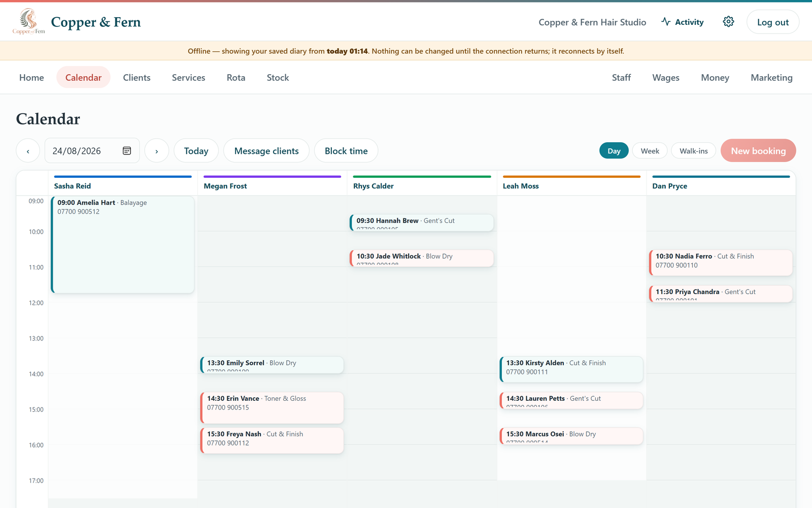Switch to Day view
812x508 pixels.
point(614,151)
